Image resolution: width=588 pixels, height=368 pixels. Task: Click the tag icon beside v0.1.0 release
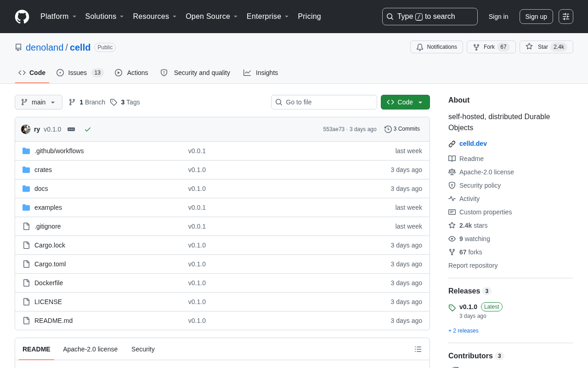tap(452, 308)
